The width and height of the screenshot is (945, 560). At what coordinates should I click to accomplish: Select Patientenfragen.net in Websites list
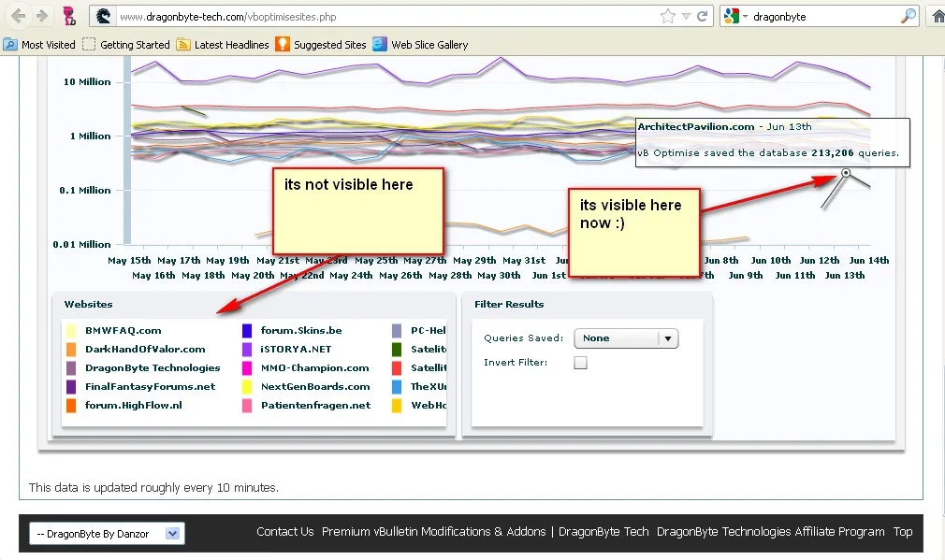click(316, 405)
